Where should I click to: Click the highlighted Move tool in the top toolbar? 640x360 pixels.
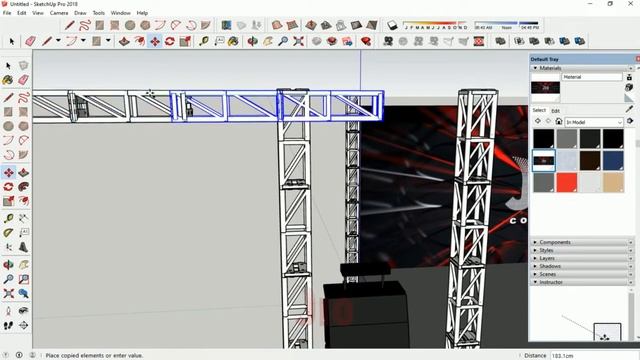(x=155, y=41)
